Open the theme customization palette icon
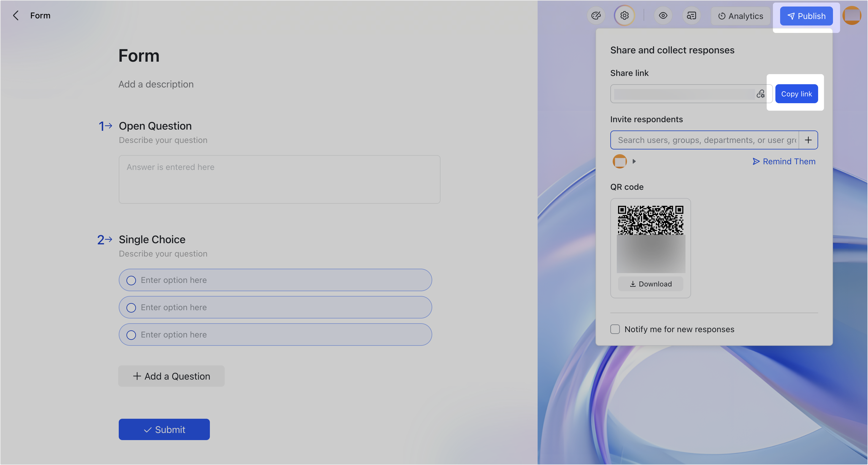 pos(596,15)
